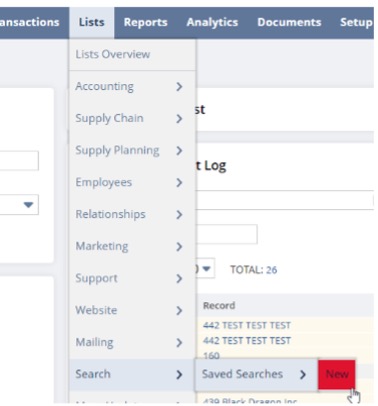
Task: Expand the chevron next to Supply Chain
Action: (x=179, y=119)
